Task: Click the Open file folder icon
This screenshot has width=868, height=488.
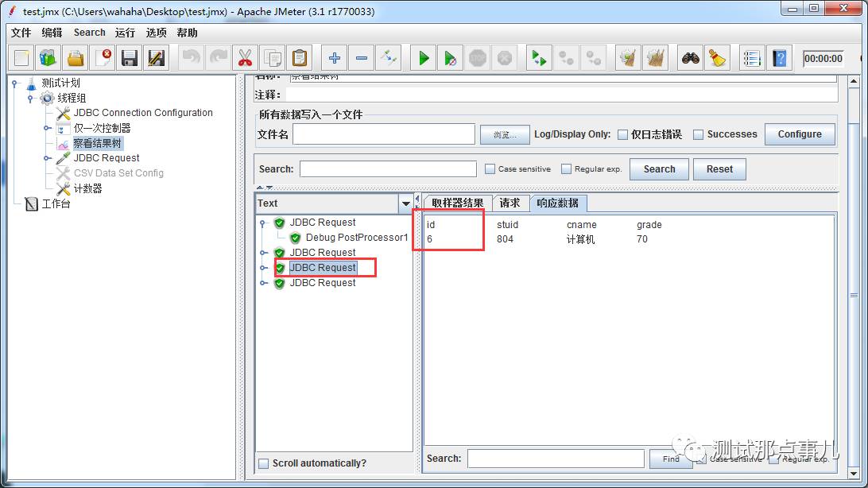Action: (x=76, y=58)
